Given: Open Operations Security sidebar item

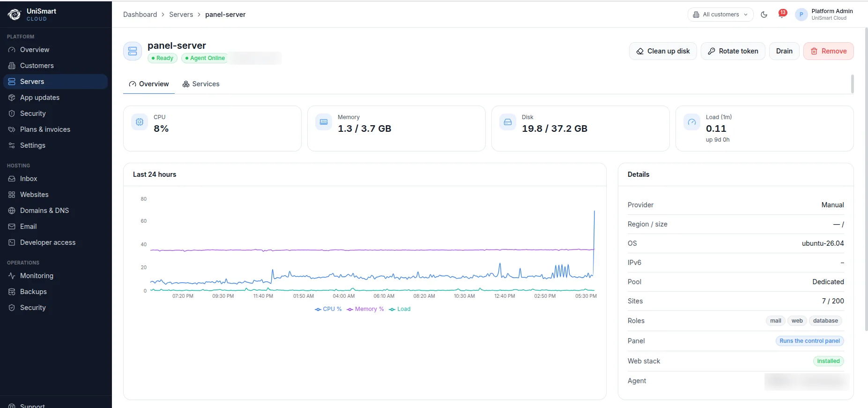Looking at the screenshot, I should click(55, 308).
